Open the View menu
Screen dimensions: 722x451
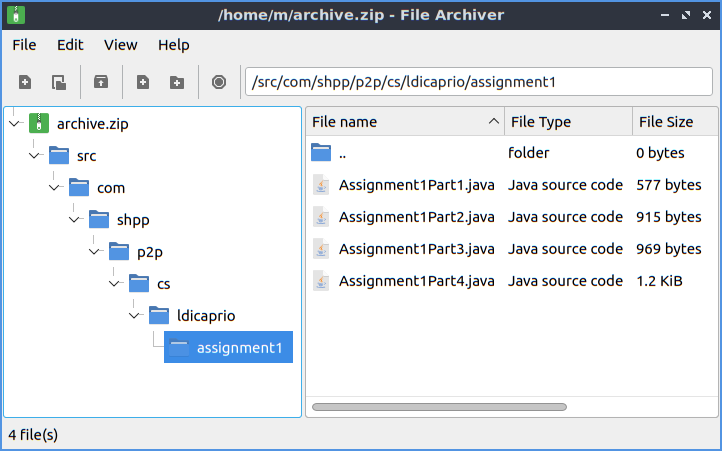(120, 45)
